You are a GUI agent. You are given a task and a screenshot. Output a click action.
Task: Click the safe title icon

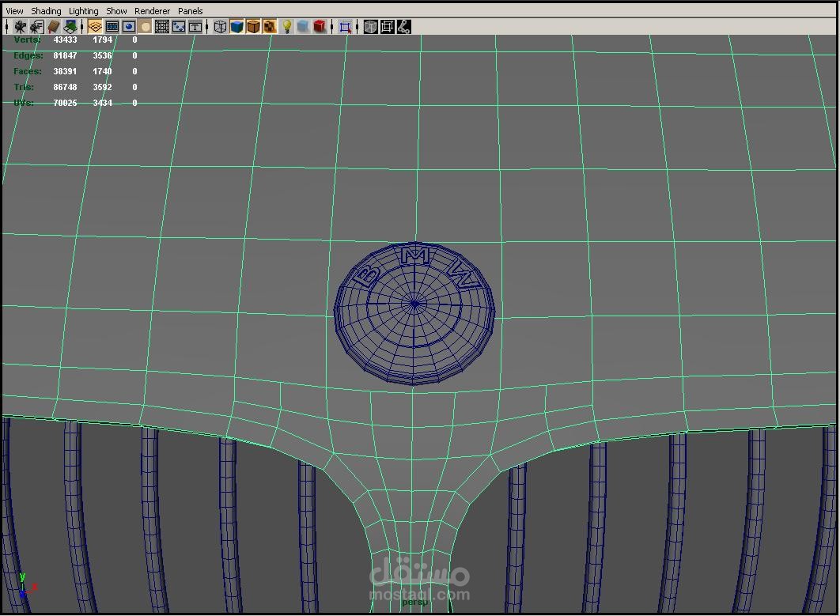click(195, 27)
